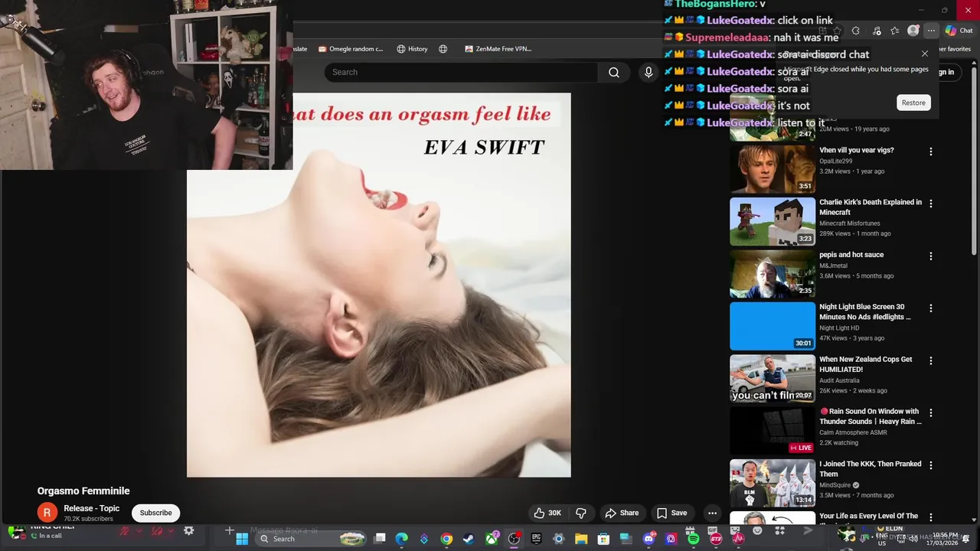Click the Windows Start button
The width and height of the screenshot is (980, 551).
click(x=242, y=539)
